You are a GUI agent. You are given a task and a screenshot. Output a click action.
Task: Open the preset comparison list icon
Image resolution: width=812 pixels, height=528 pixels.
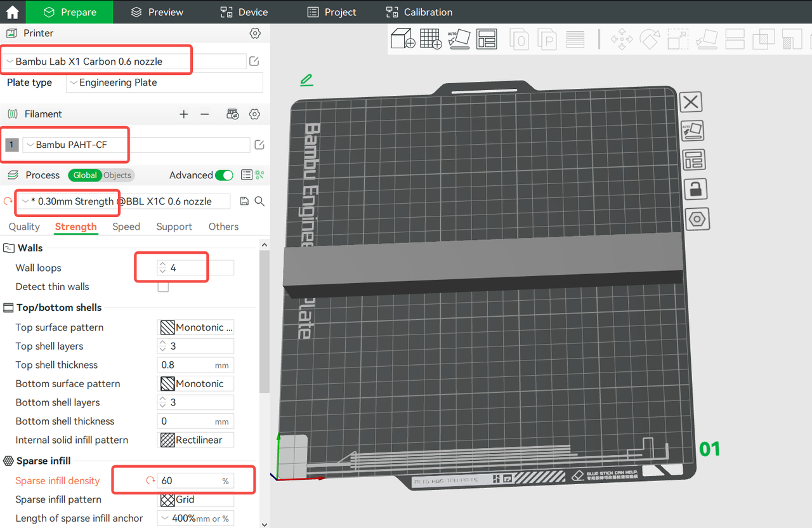coord(247,175)
